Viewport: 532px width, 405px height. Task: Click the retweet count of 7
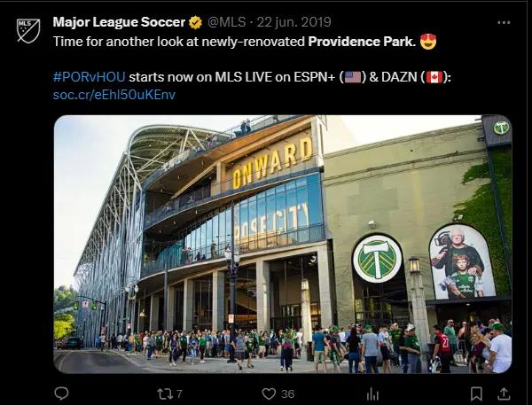point(179,393)
